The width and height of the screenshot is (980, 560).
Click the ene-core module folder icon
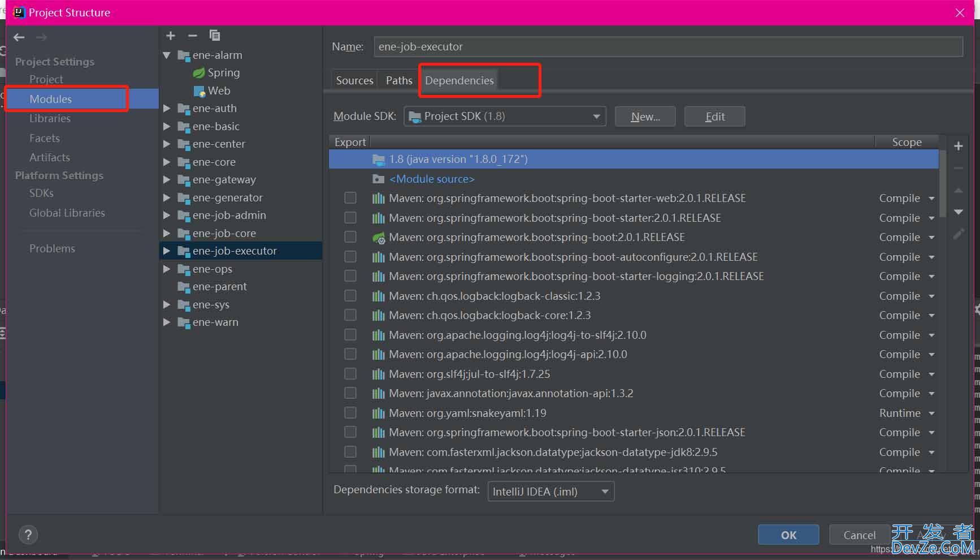[x=184, y=162]
